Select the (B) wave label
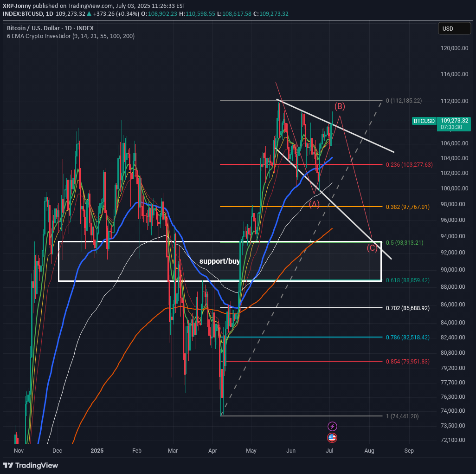This screenshot has height=474, width=476. click(x=340, y=106)
